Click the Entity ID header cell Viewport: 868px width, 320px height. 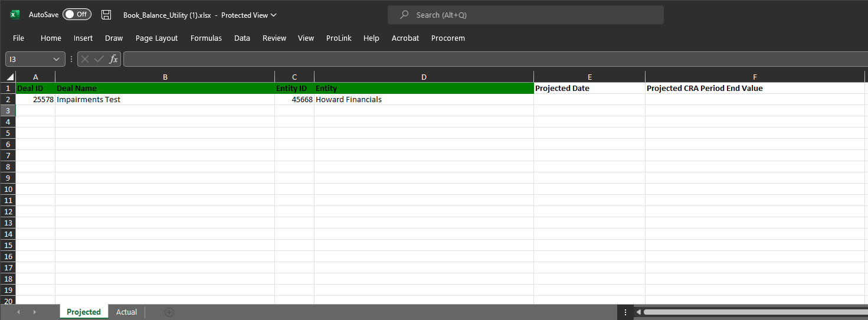pos(294,88)
